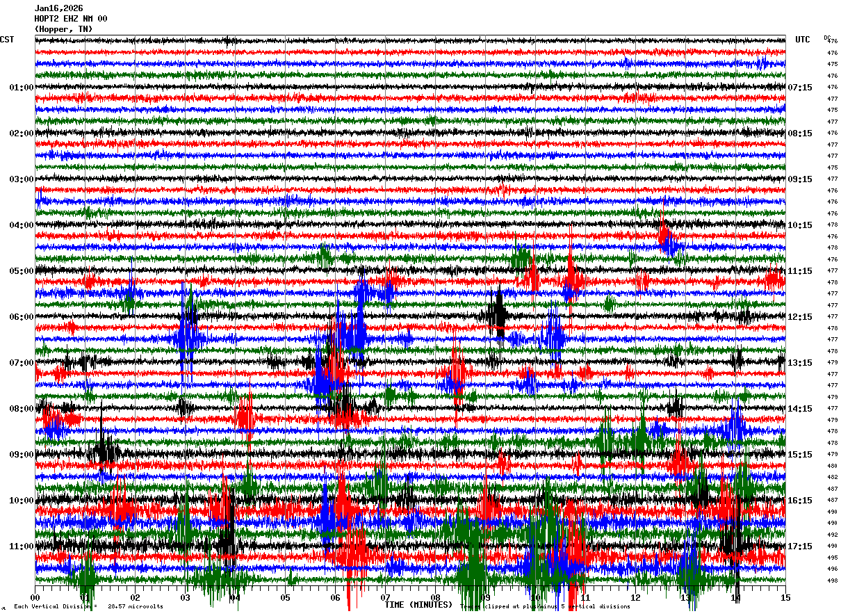Select the '02:00' CST hour label
This screenshot has height=616, width=841.
(22, 133)
